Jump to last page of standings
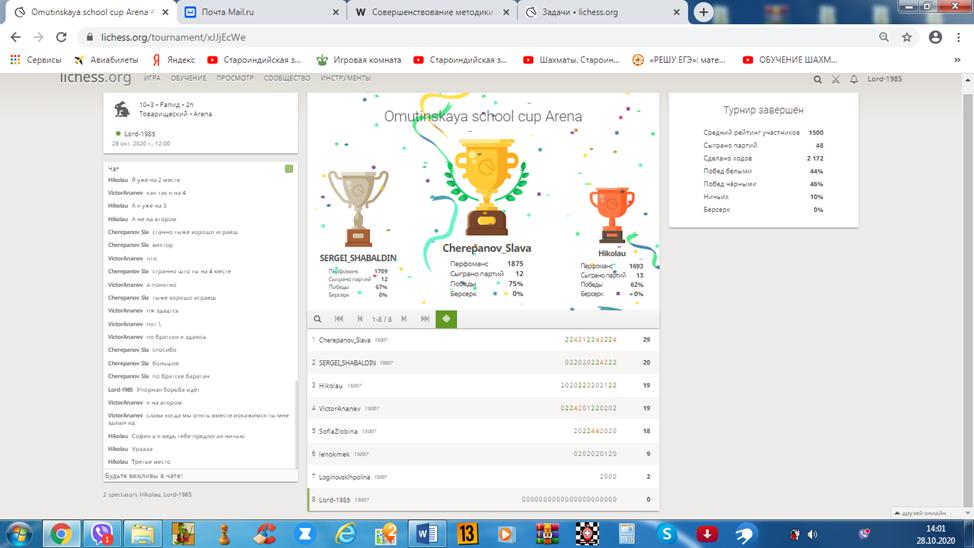The height and width of the screenshot is (548, 974). [425, 319]
